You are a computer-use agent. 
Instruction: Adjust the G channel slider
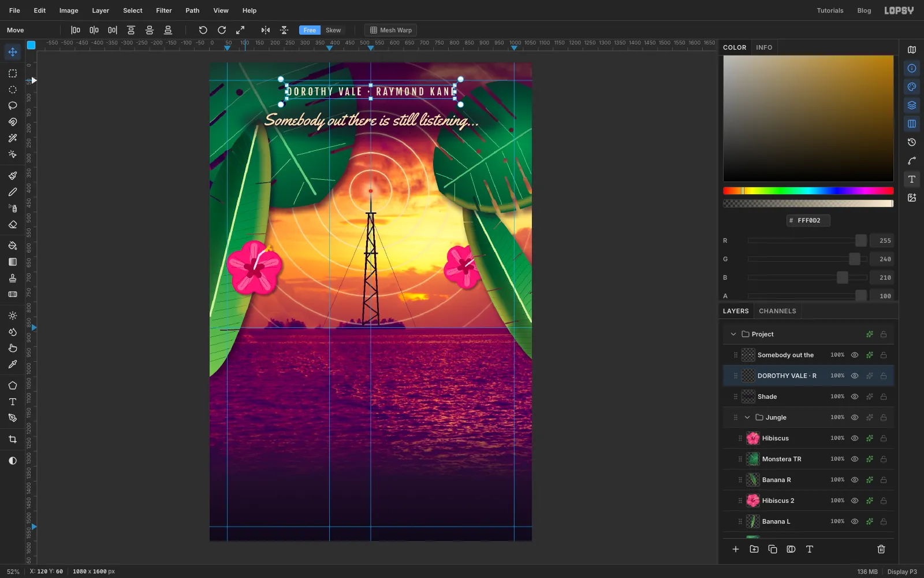coord(807,259)
